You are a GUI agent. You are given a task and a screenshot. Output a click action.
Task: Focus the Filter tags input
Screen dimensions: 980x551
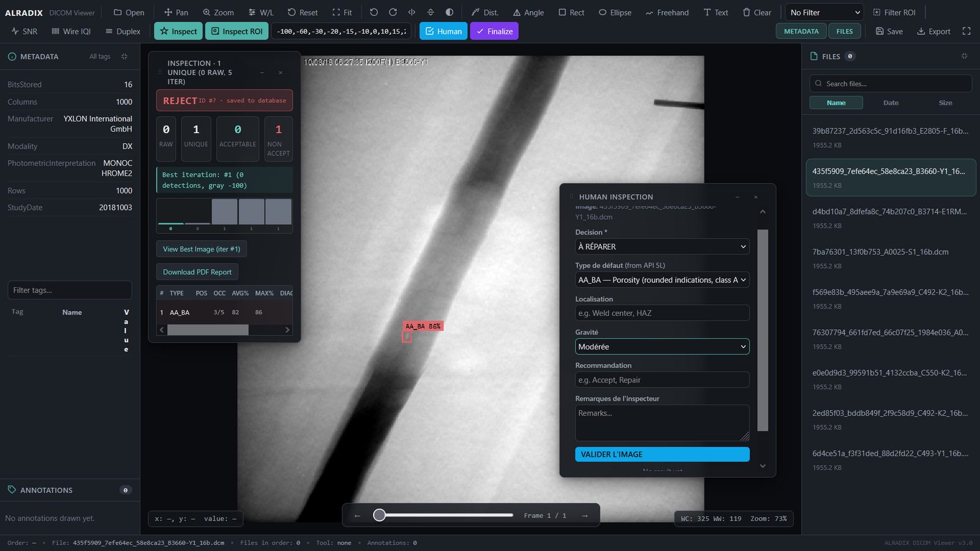click(x=70, y=290)
